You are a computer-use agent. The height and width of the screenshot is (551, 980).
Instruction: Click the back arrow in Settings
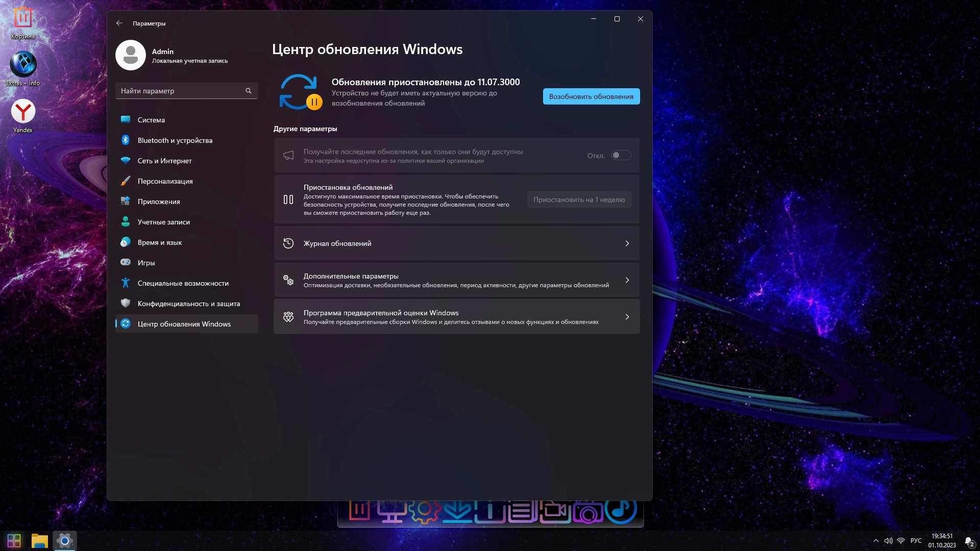coord(119,23)
